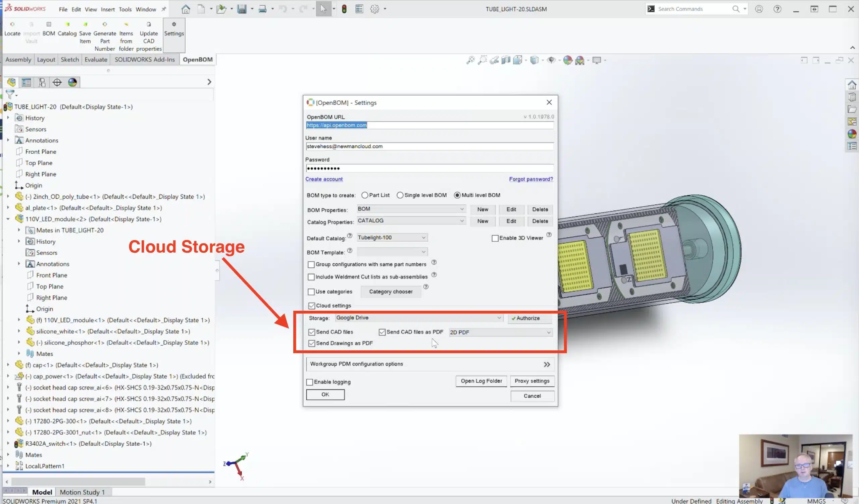Screen dimensions: 859x504
Task: Click the Open Log Folder button
Action: (481, 381)
